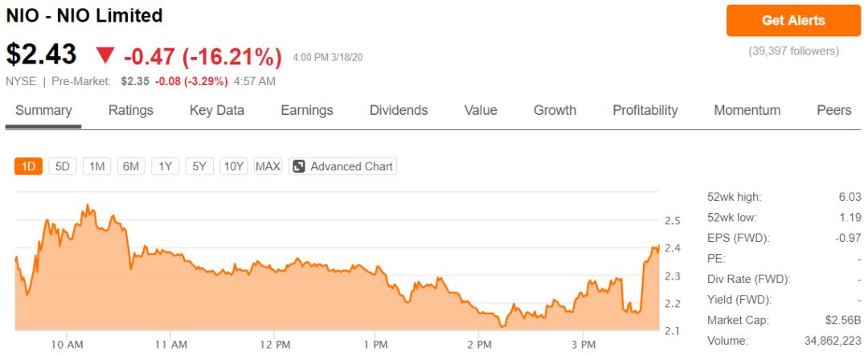Switch chart range to 1M
The image size is (868, 356).
96,166
